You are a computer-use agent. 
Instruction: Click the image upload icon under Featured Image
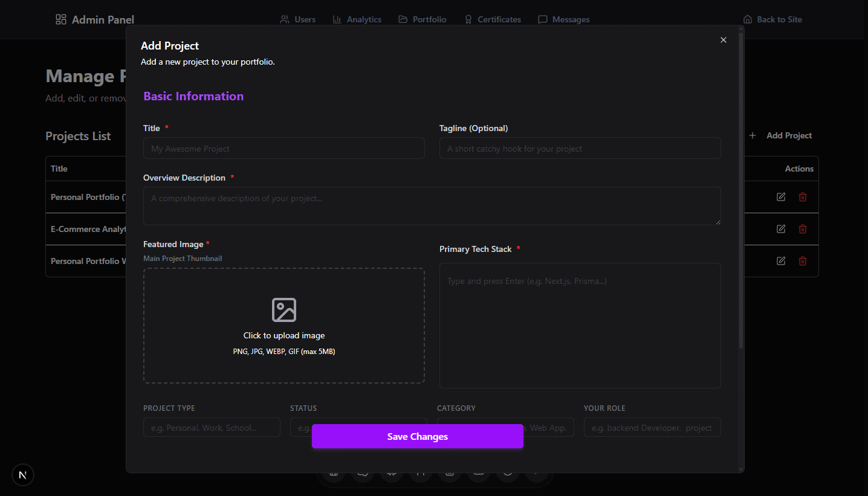[x=284, y=310]
